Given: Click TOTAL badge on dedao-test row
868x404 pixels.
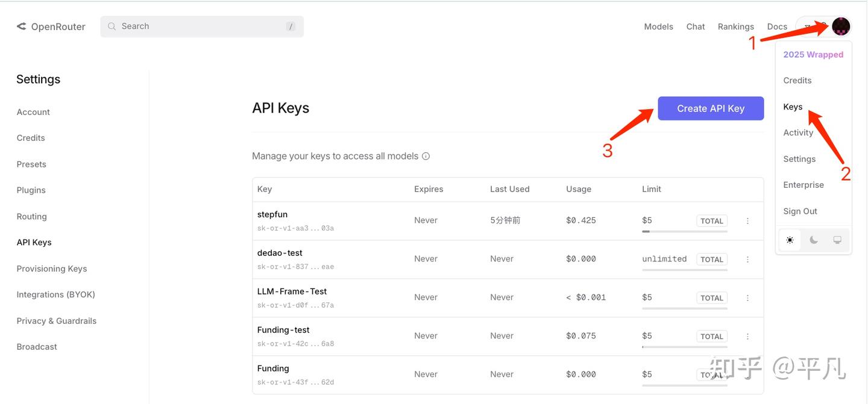Looking at the screenshot, I should coord(712,259).
